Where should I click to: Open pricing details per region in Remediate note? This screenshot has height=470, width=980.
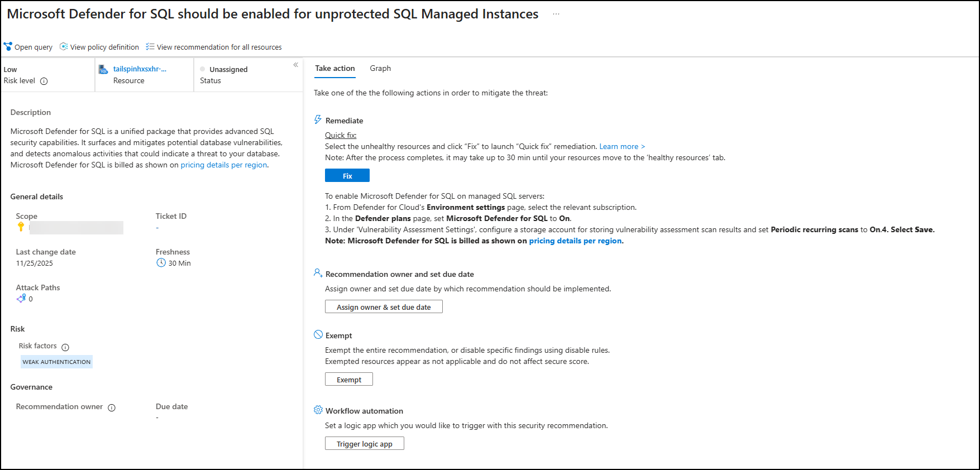pos(575,241)
